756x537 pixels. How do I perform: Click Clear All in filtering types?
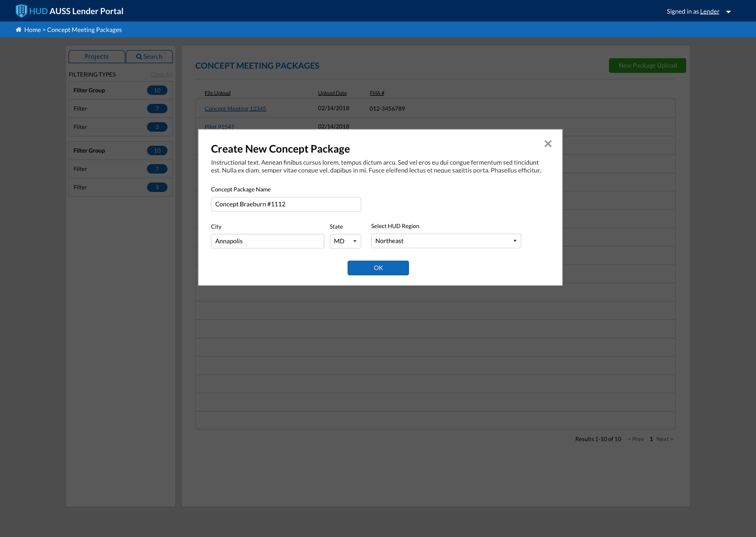point(161,74)
